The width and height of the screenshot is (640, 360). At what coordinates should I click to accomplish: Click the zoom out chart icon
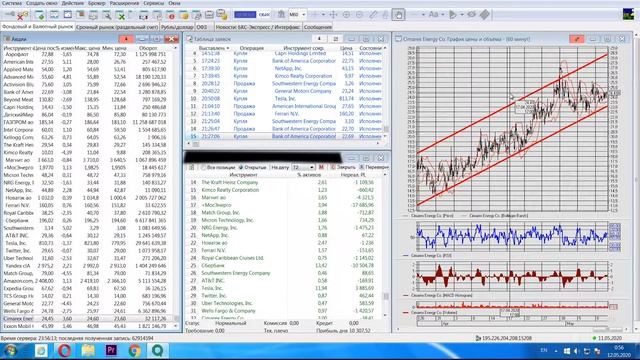[x=359, y=15]
